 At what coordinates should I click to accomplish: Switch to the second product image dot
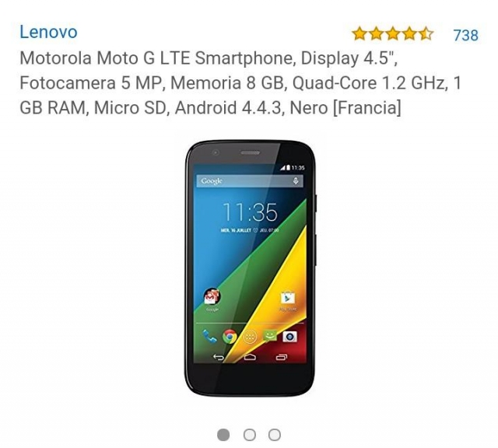[x=250, y=434]
